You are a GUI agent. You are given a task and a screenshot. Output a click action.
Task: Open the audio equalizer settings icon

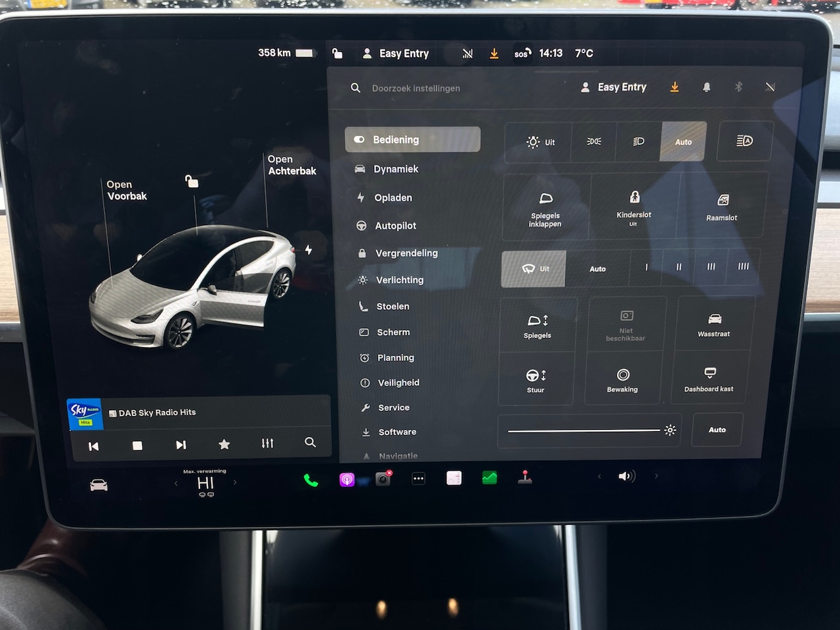[x=267, y=444]
